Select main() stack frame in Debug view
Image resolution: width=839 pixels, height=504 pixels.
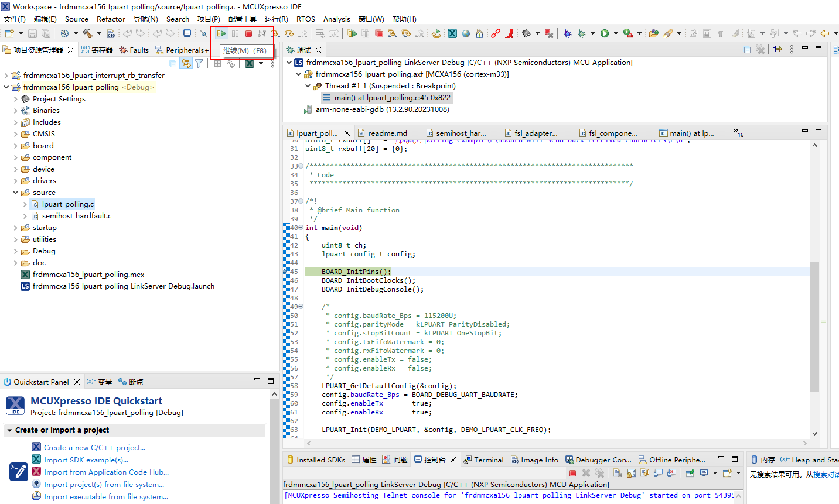click(x=387, y=98)
